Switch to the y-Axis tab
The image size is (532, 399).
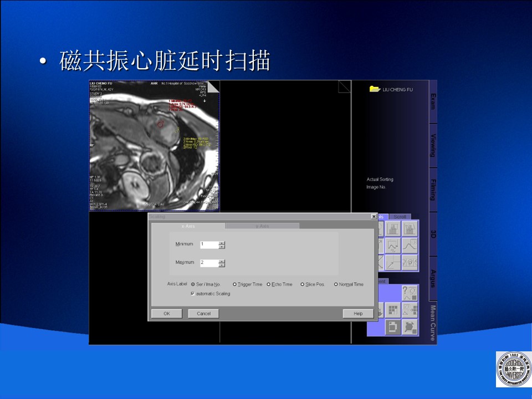click(262, 226)
